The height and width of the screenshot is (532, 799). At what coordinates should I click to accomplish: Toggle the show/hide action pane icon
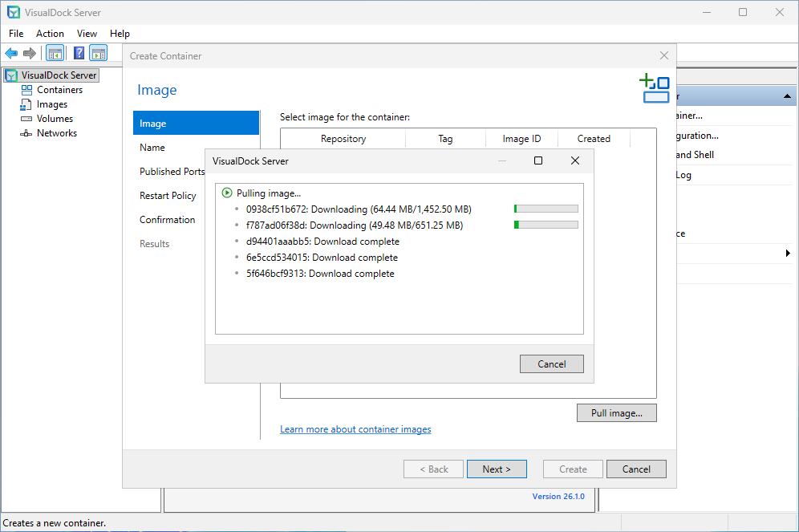point(99,53)
